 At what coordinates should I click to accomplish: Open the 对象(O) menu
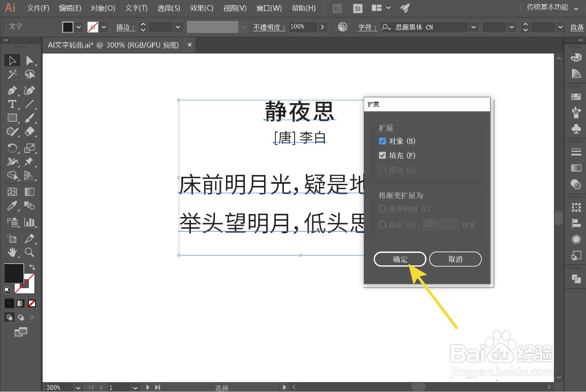(103, 8)
